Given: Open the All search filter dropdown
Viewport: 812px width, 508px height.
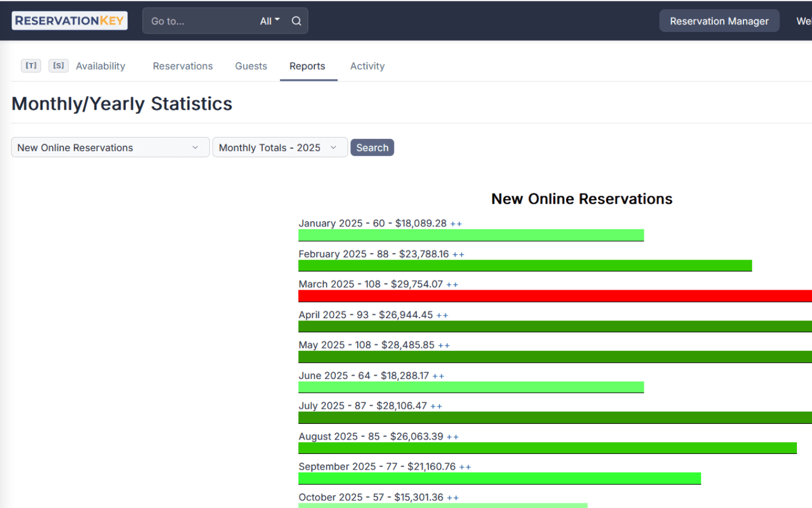Looking at the screenshot, I should [x=269, y=20].
